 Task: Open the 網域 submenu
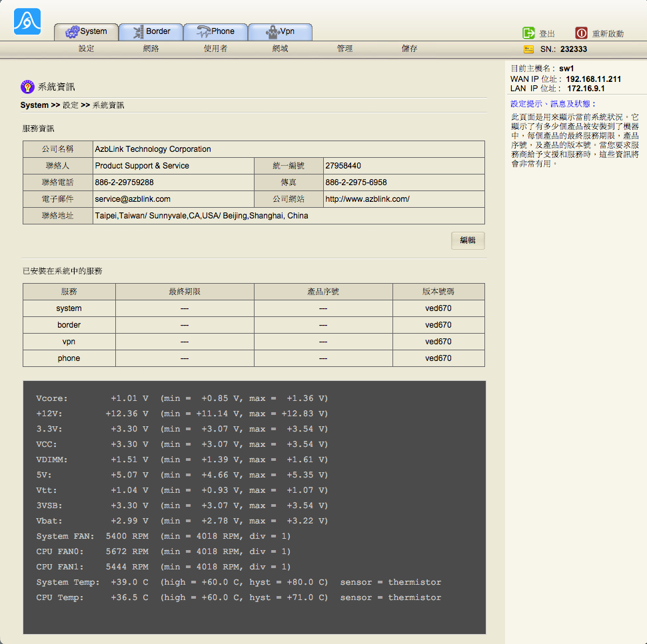281,49
